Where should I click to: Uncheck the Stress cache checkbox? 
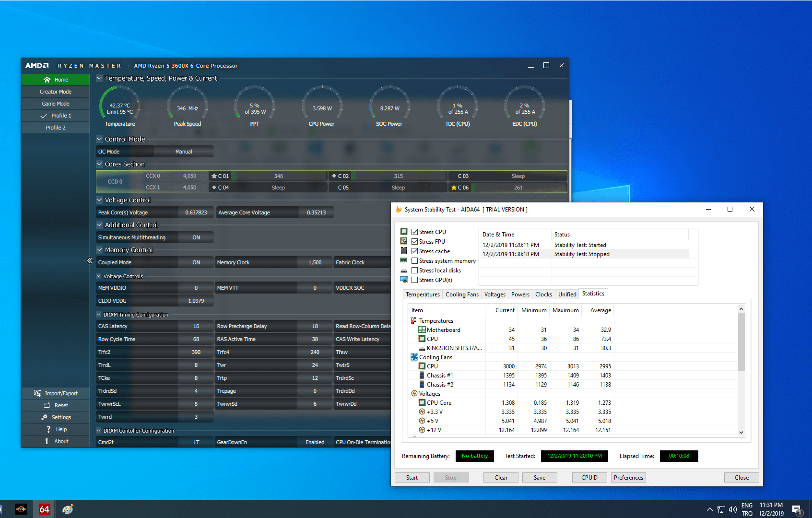415,251
